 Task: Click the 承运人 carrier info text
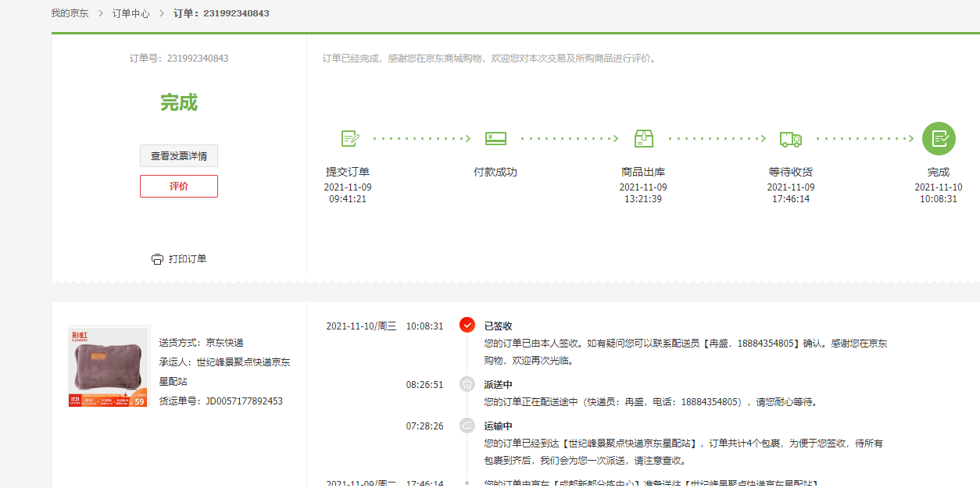225,372
